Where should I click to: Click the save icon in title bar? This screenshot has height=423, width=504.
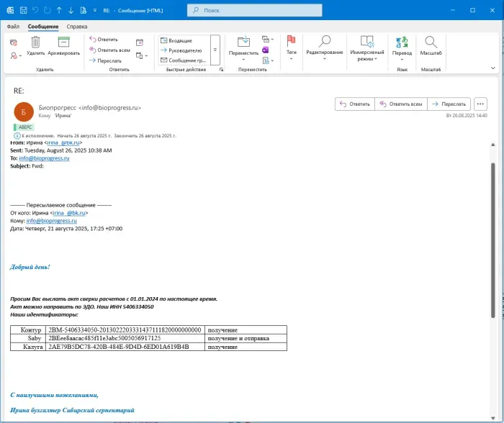click(23, 11)
